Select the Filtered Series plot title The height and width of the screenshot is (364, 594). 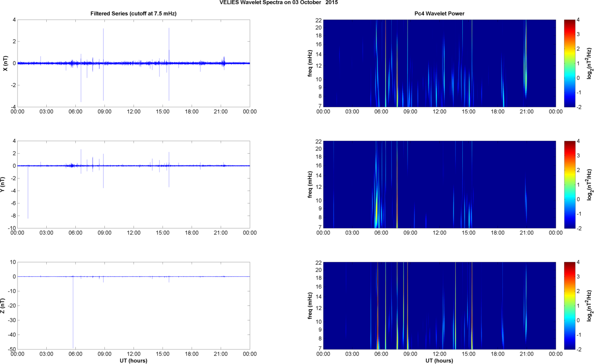[x=134, y=14]
